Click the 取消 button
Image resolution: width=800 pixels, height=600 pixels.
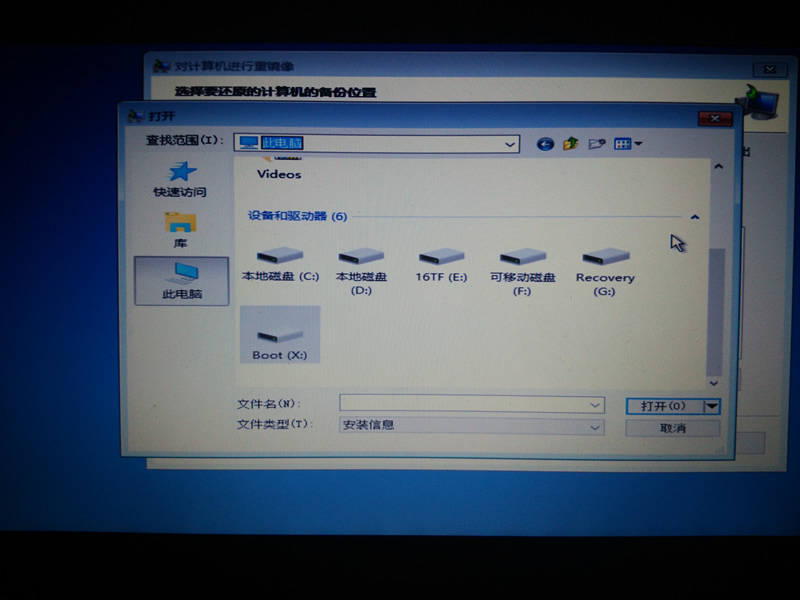point(672,428)
